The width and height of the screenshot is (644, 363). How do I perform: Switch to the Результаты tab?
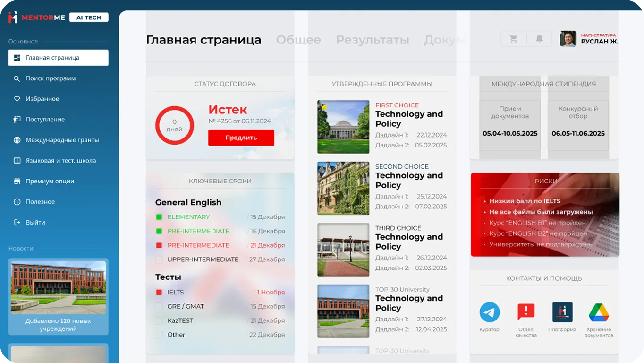coord(373,40)
